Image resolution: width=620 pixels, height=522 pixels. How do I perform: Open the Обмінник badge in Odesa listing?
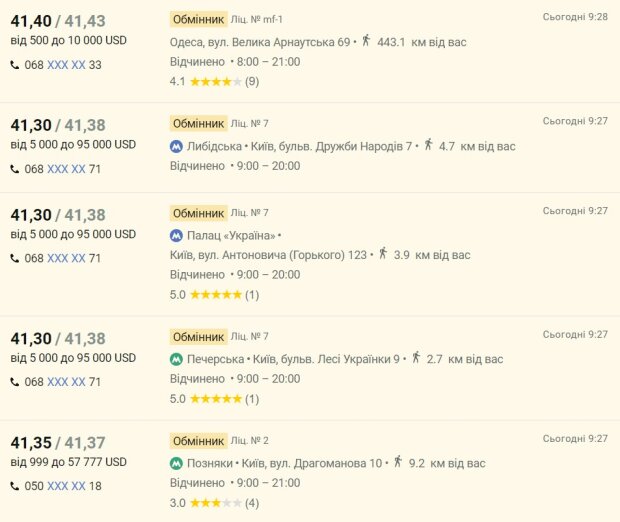tap(197, 18)
